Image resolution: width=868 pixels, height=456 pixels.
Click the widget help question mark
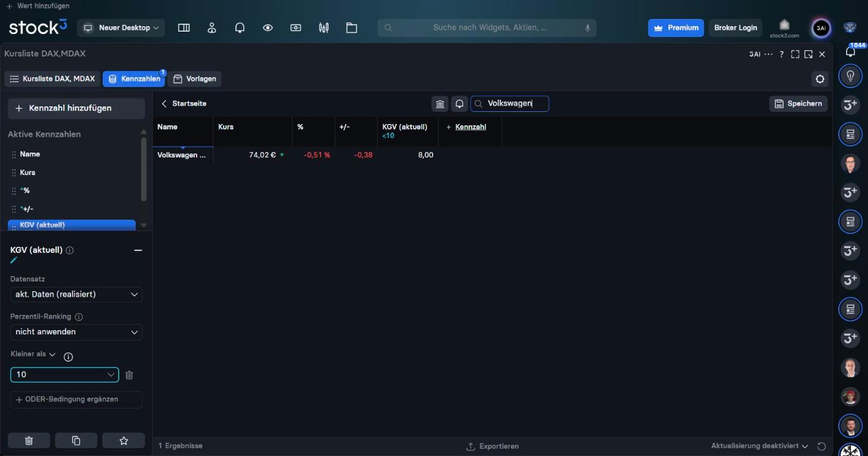coord(782,54)
